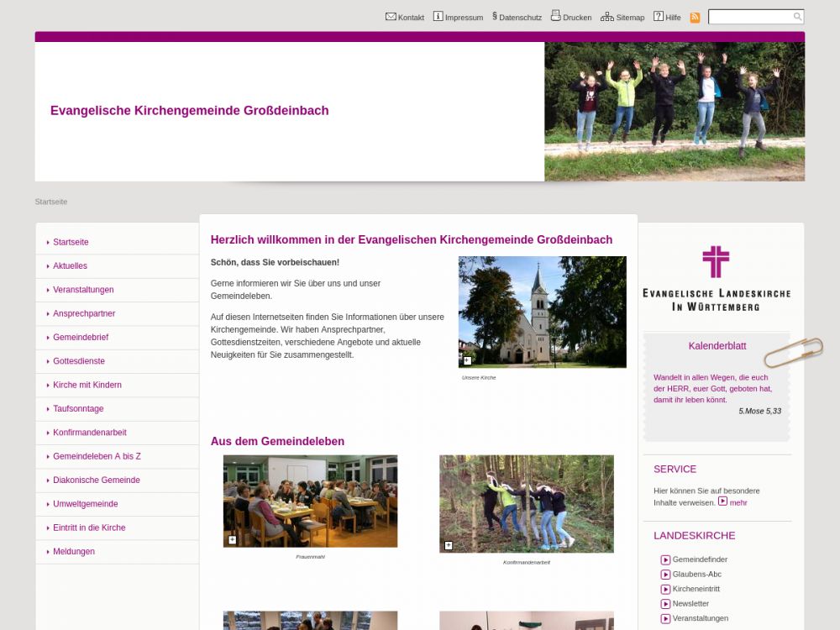Click the Evangelische Landeskirche Württemberg logo
The height and width of the screenshot is (630, 840).
(717, 278)
